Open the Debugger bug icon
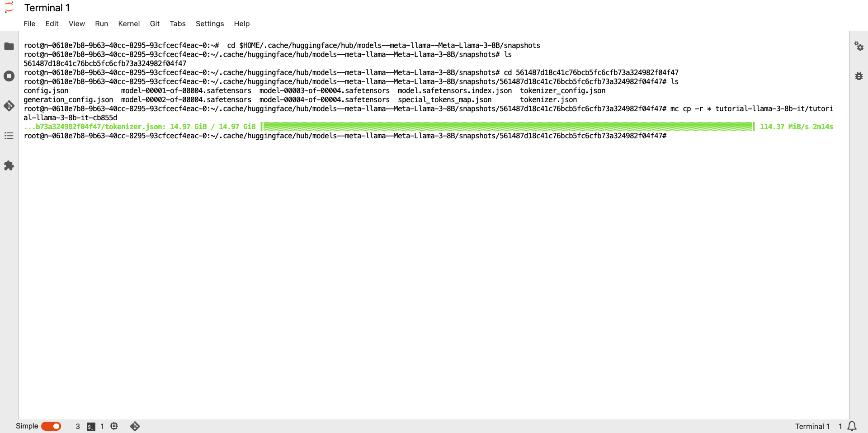 [x=859, y=76]
